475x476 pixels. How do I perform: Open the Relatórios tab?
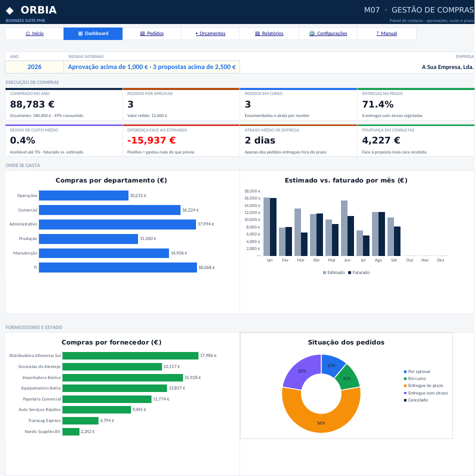pyautogui.click(x=269, y=33)
